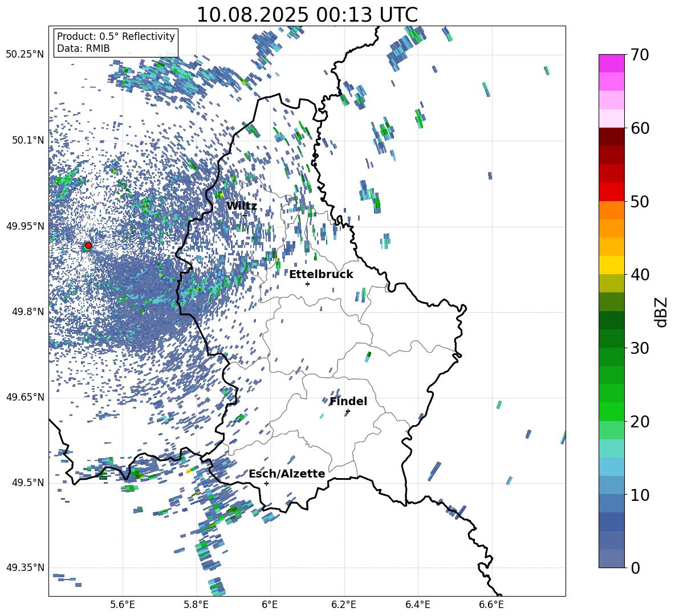This screenshot has height=616, width=675.
Task: Click the Ettelbruck station cross marker
Action: tap(307, 284)
